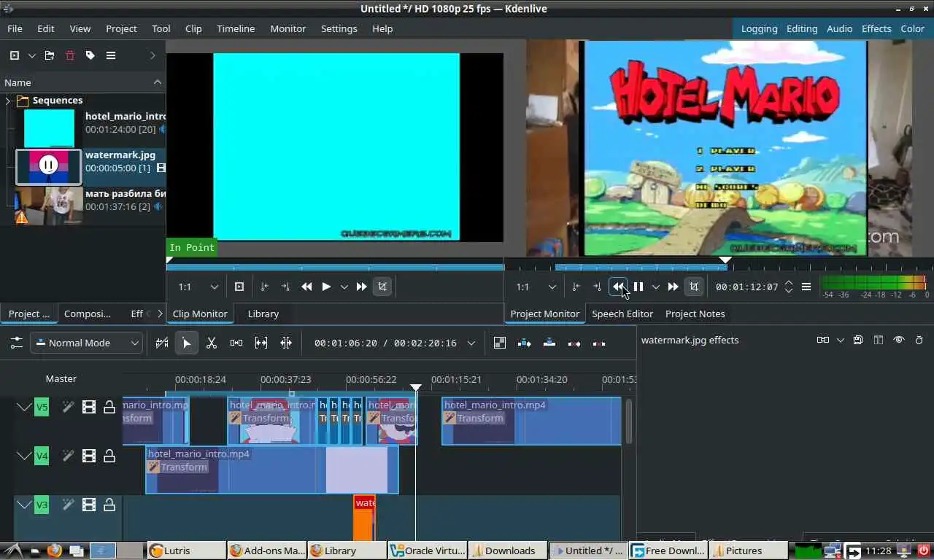Toggle hide video on track V4
934x560 pixels.
[89, 456]
